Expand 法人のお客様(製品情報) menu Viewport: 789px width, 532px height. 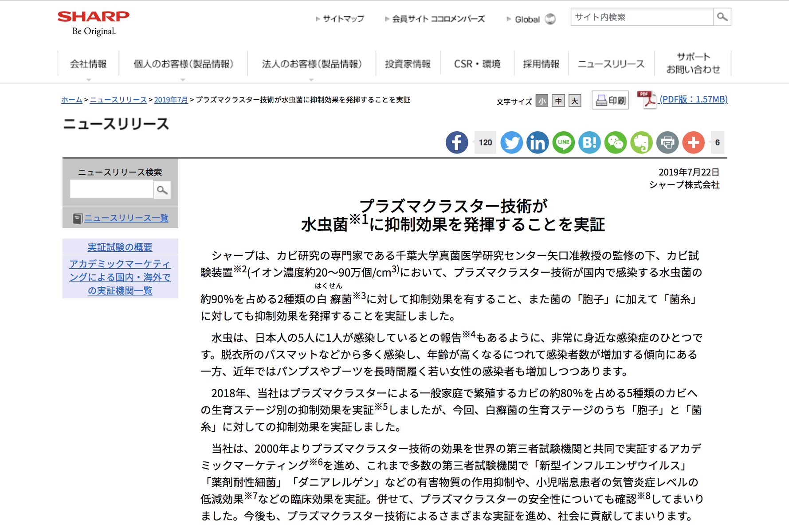pyautogui.click(x=312, y=64)
